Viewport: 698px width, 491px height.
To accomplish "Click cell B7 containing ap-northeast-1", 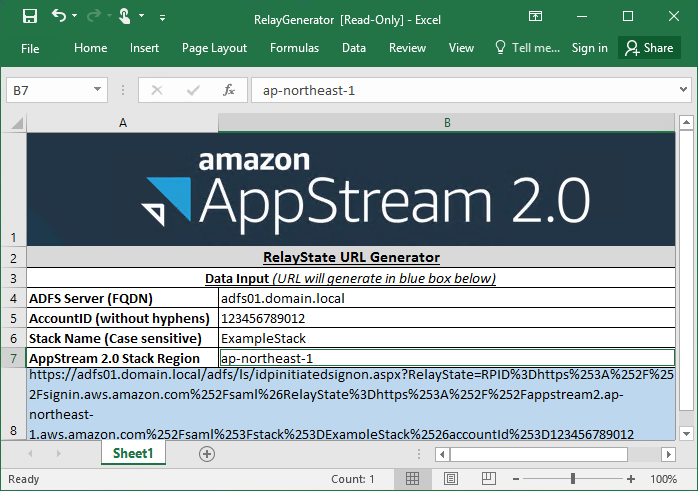I will coord(447,358).
